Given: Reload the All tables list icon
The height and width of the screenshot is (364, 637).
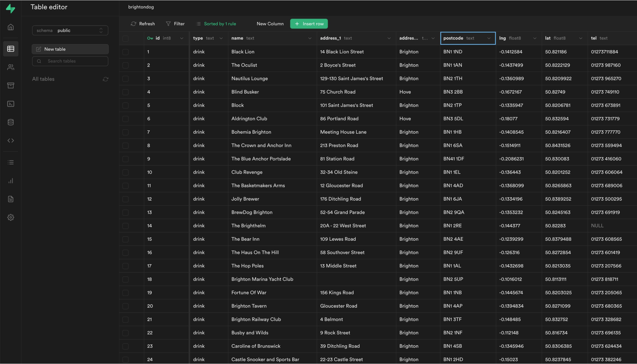Looking at the screenshot, I should 106,79.
